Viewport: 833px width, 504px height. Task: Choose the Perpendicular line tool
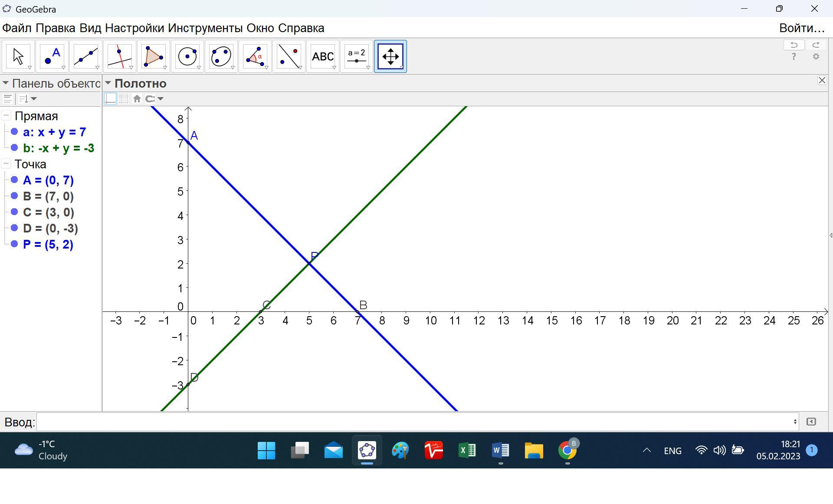[120, 56]
